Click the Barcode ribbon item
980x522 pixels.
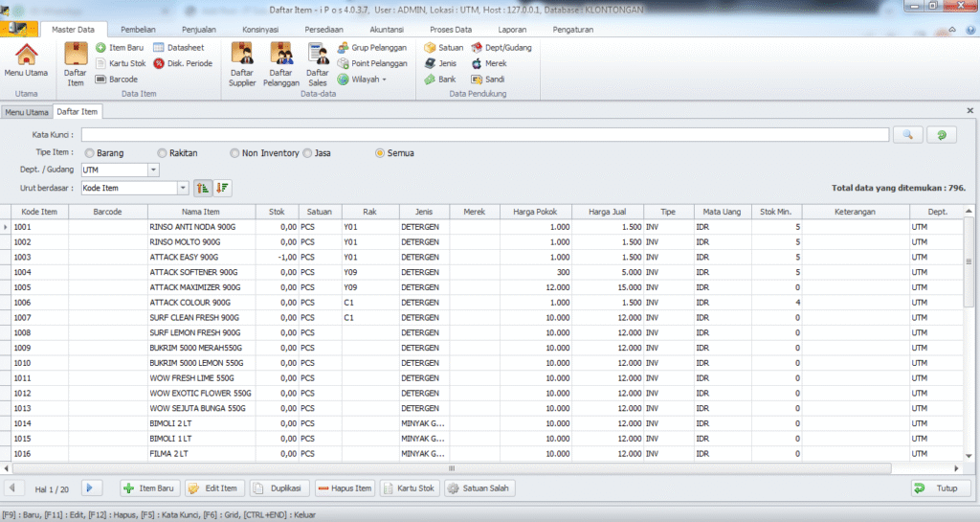click(x=117, y=79)
